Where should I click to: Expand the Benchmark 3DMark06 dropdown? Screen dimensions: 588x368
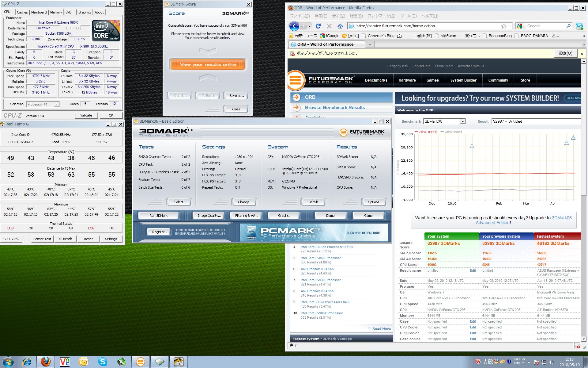click(x=462, y=121)
